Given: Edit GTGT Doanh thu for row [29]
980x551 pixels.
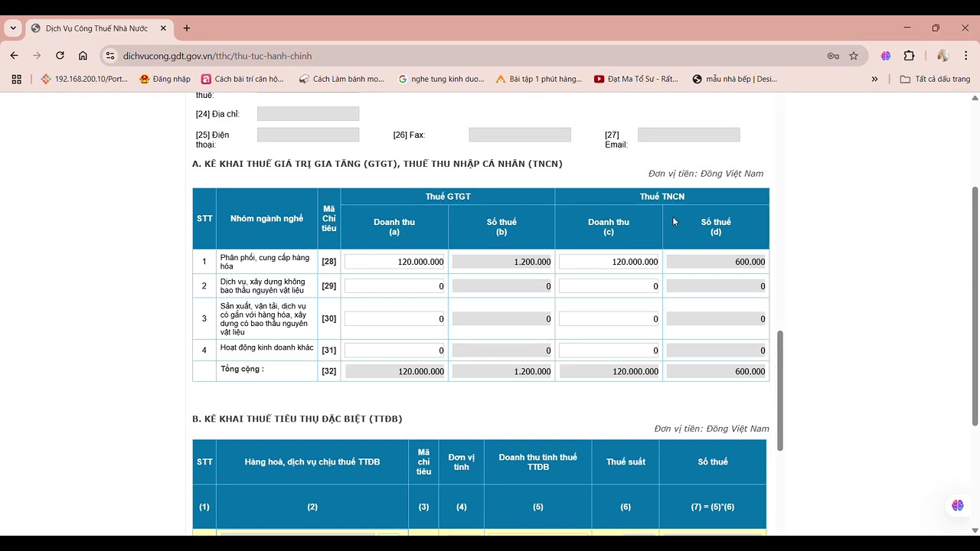Looking at the screenshot, I should coord(394,286).
